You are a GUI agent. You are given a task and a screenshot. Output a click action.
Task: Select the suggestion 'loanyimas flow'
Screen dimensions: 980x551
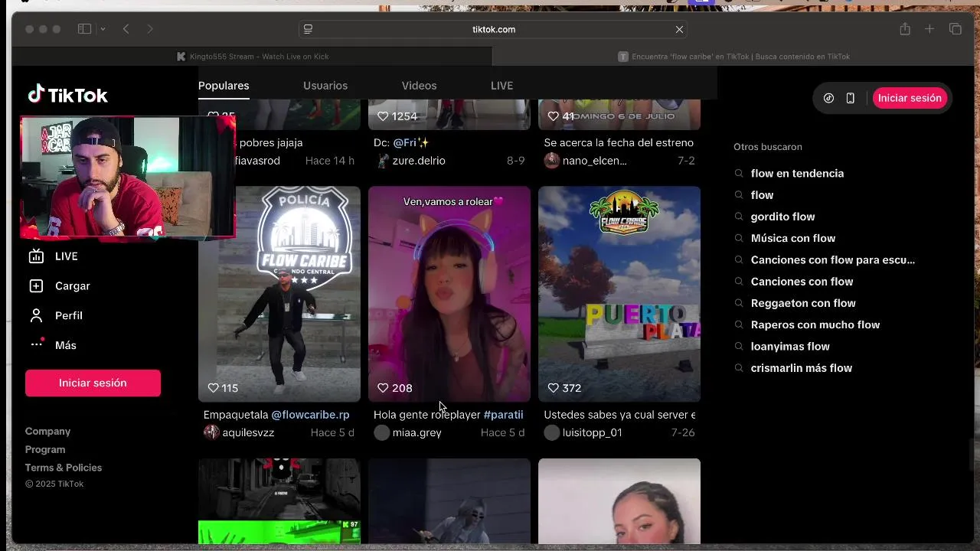tap(790, 346)
